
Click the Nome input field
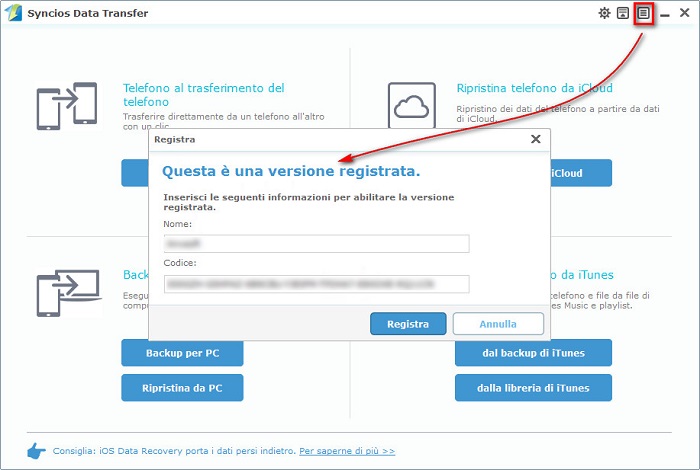click(317, 244)
